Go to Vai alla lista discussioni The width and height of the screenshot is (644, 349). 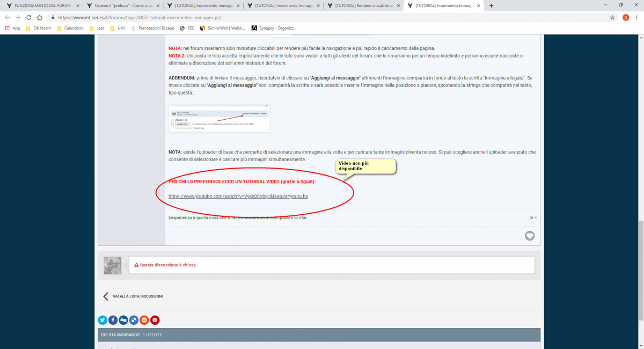tap(137, 296)
